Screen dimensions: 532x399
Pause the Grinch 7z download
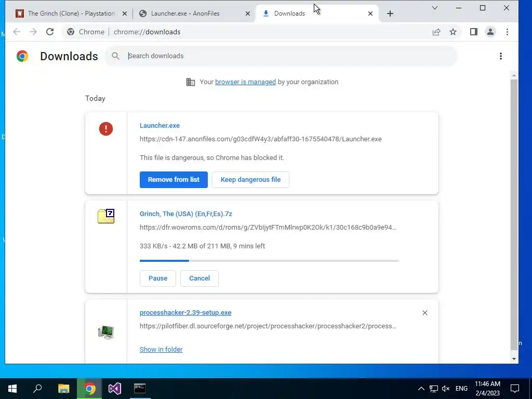pyautogui.click(x=158, y=278)
